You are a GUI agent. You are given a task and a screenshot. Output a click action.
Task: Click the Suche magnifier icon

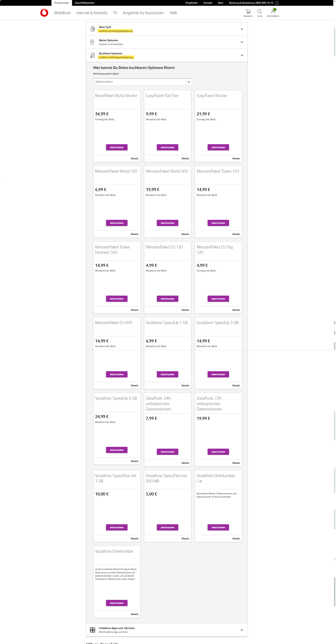pyautogui.click(x=259, y=12)
